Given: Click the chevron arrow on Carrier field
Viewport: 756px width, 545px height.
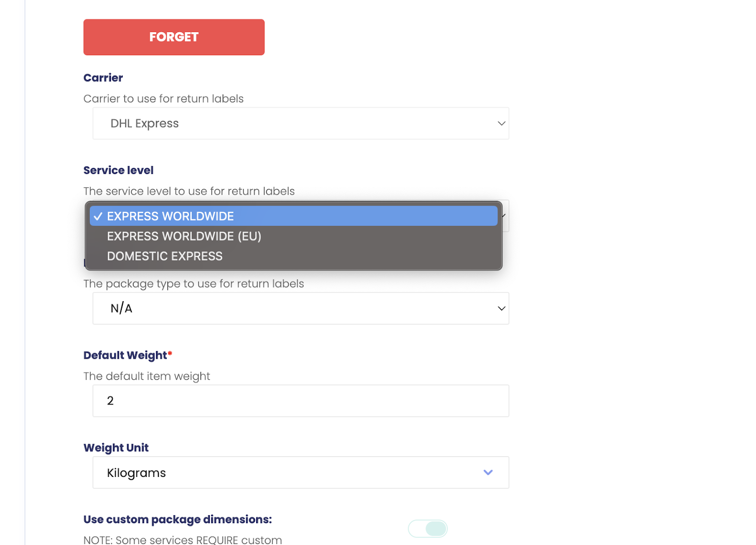Looking at the screenshot, I should [x=501, y=123].
